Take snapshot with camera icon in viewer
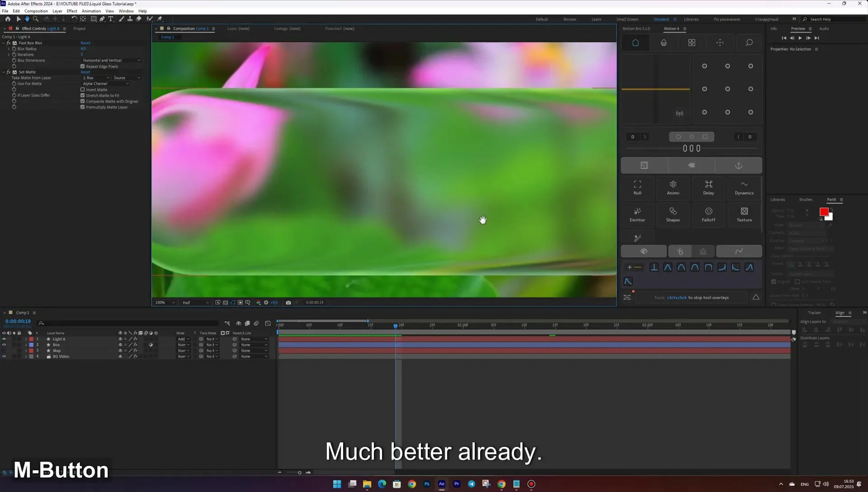This screenshot has width=868, height=492. (x=288, y=303)
